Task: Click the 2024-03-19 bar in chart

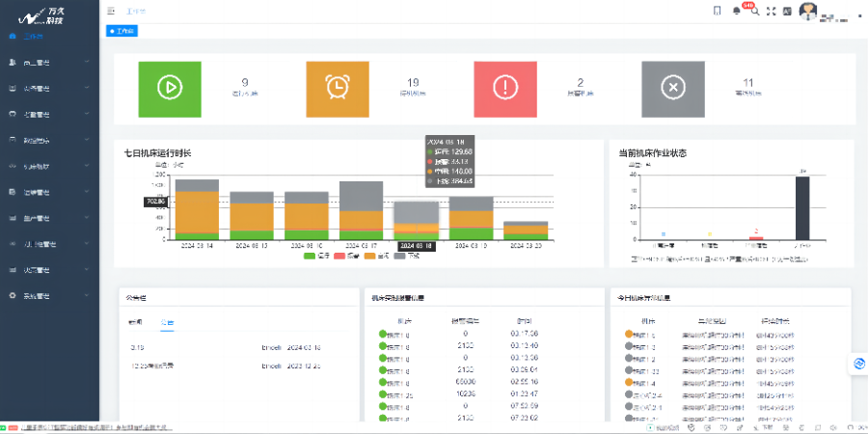Action: [x=471, y=218]
